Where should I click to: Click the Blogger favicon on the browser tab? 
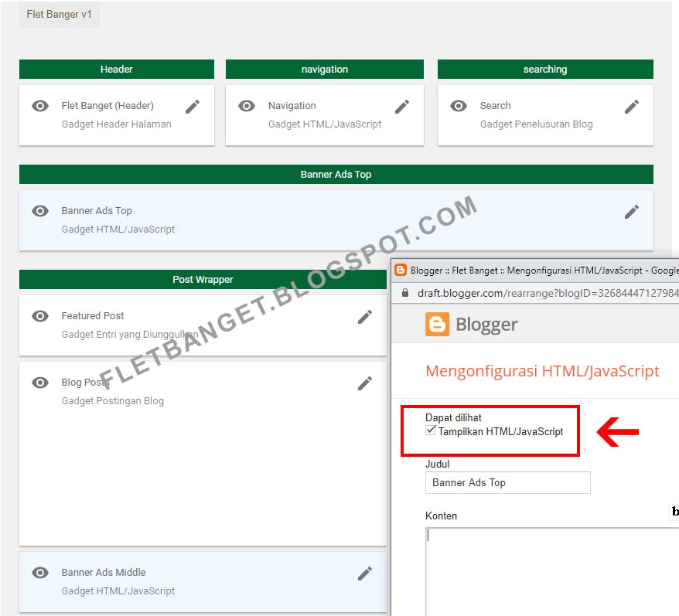point(401,270)
